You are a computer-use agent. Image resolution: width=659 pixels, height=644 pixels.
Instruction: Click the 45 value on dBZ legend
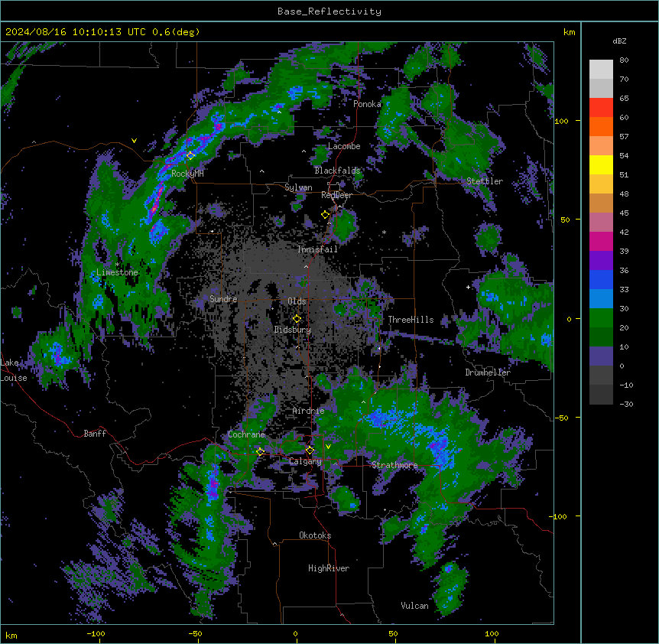coord(624,213)
